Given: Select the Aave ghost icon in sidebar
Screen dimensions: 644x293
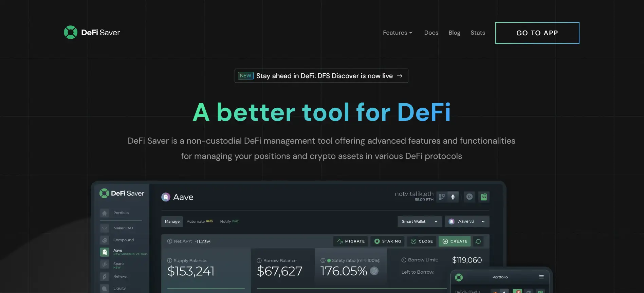Looking at the screenshot, I should [105, 252].
